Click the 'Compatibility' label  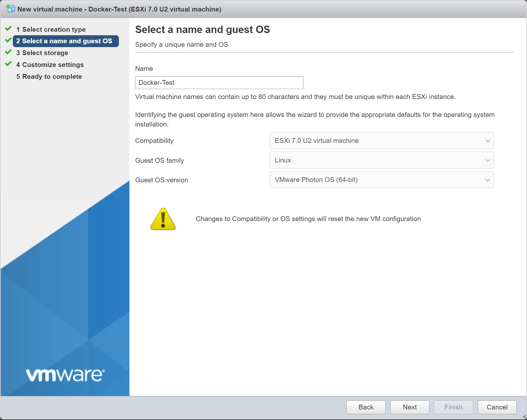coord(154,141)
